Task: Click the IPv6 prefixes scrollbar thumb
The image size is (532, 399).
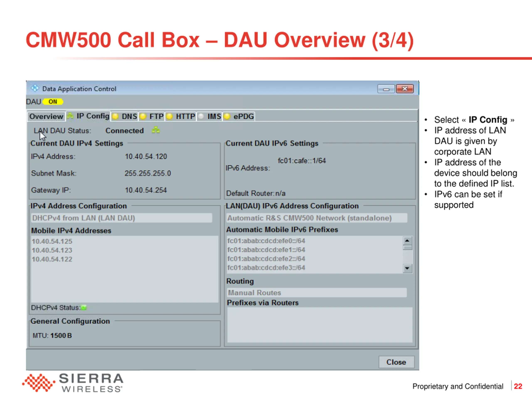Action: [408, 248]
